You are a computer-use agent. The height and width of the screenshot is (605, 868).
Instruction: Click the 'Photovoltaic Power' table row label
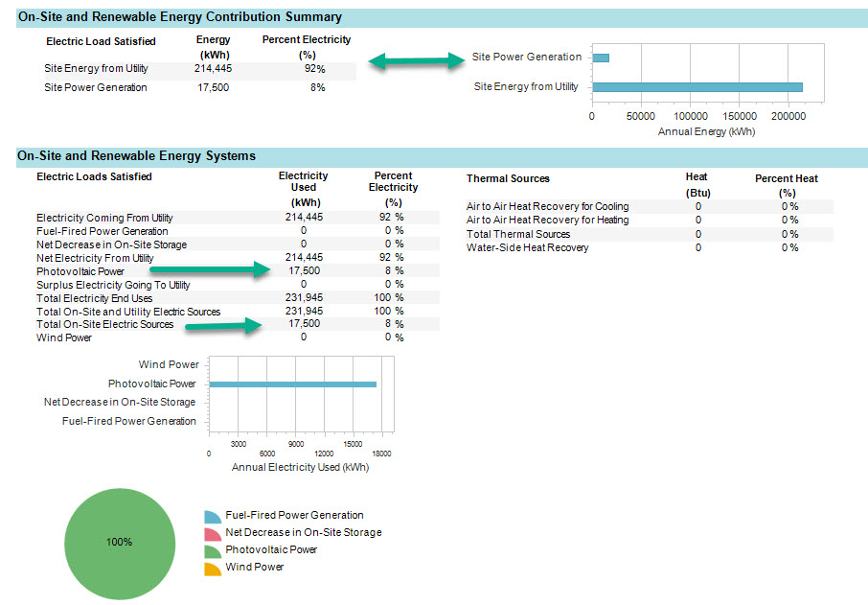coord(80,271)
